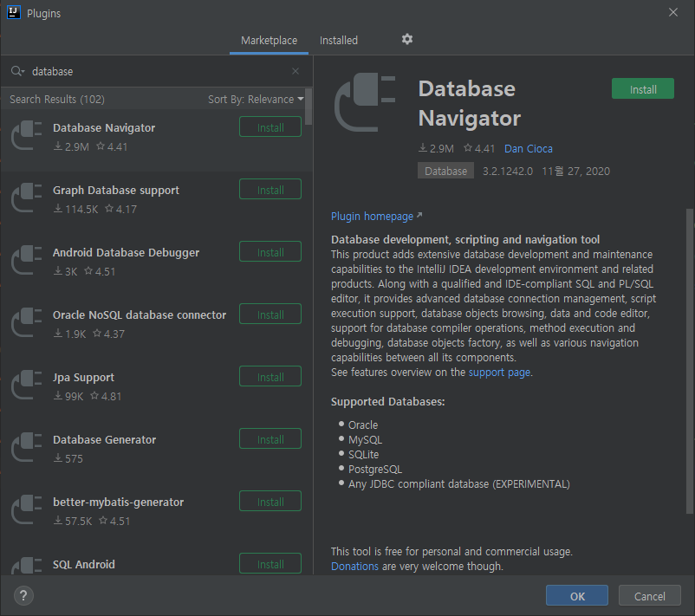Install the SQL Android plugin
The image size is (695, 616).
pyautogui.click(x=270, y=564)
